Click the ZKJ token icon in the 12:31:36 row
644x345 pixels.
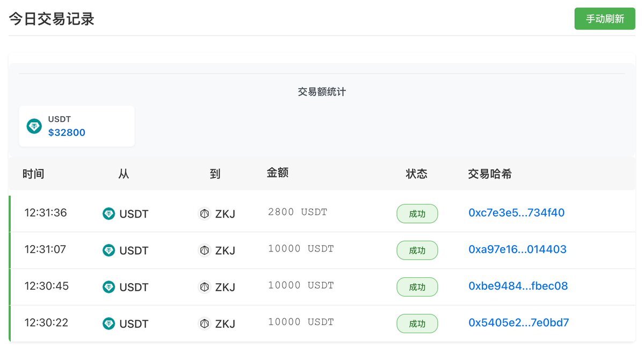click(x=204, y=213)
